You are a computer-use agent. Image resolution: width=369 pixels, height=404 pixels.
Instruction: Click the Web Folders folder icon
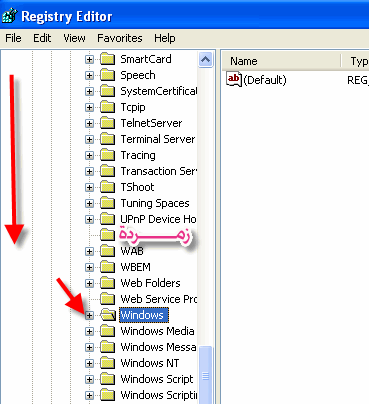coord(107,283)
